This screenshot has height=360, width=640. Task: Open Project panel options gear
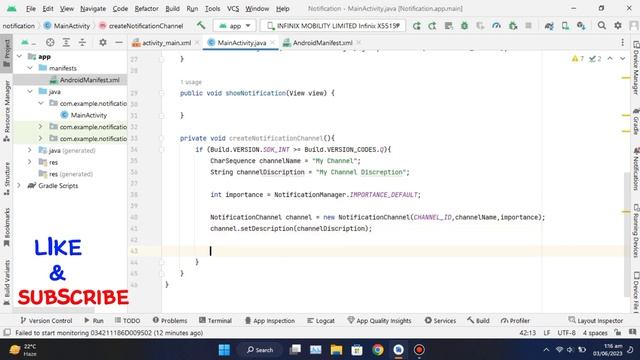pyautogui.click(x=103, y=42)
